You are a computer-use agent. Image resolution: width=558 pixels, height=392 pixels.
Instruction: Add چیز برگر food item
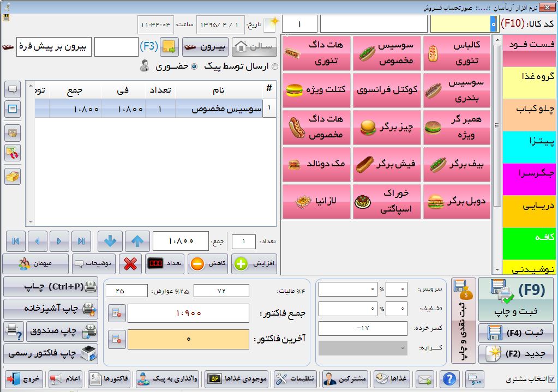(x=387, y=127)
